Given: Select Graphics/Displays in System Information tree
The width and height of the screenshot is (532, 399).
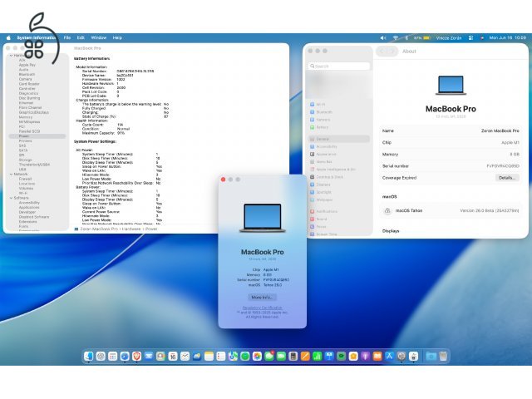Looking at the screenshot, I should (x=34, y=112).
